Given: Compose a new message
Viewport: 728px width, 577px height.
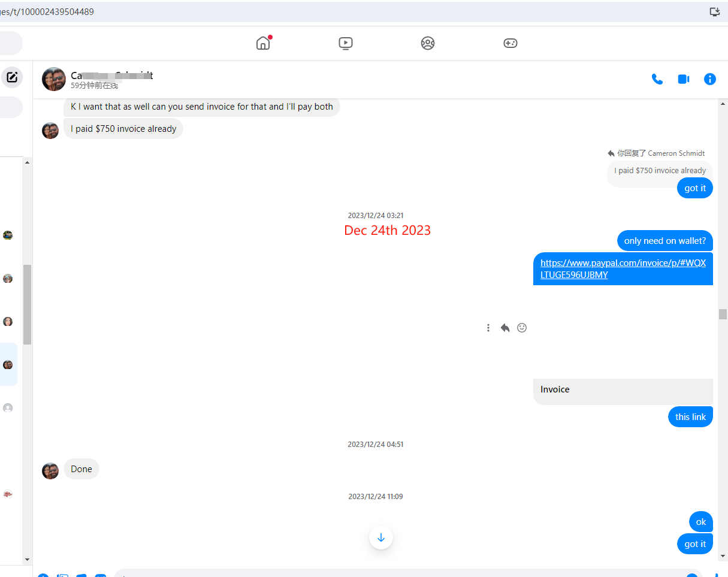Looking at the screenshot, I should click(x=12, y=77).
